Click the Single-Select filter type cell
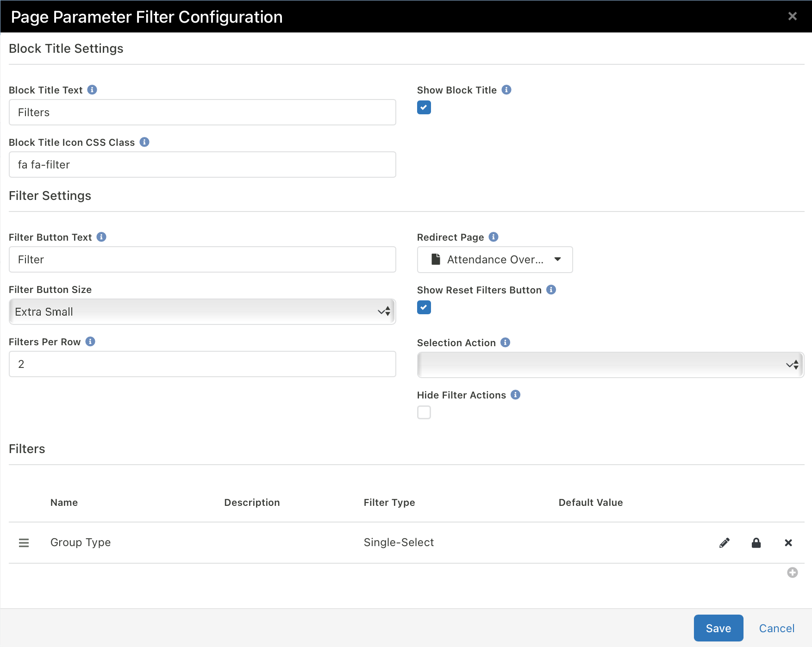This screenshot has height=647, width=812. tap(399, 542)
